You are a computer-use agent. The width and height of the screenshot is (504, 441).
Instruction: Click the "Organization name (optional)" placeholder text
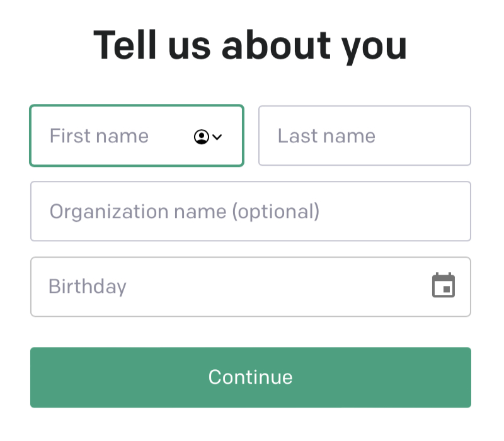[x=185, y=212]
